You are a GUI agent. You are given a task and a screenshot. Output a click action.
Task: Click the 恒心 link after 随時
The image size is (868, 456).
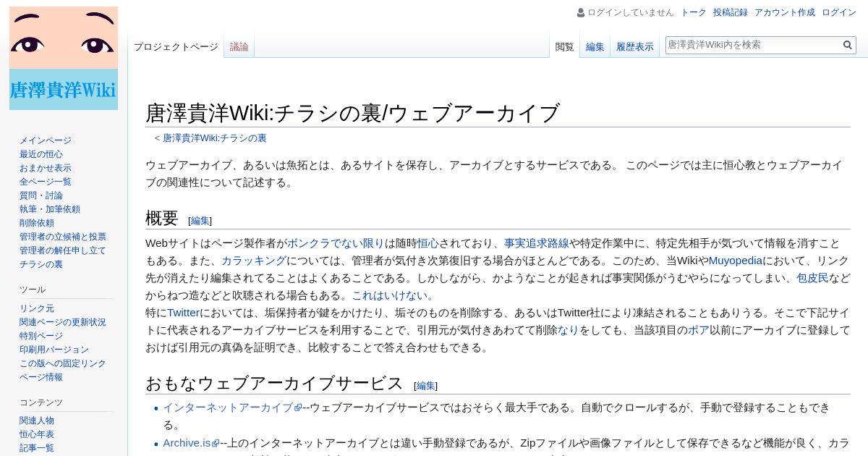[428, 243]
